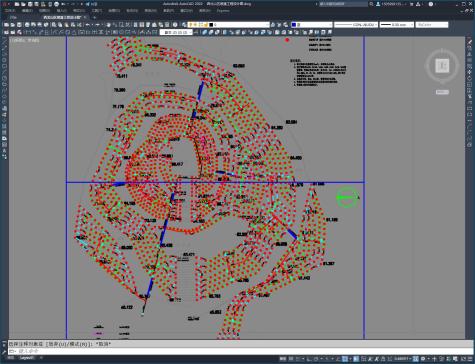Click Open in the quick access toolbar

click(x=23, y=4)
